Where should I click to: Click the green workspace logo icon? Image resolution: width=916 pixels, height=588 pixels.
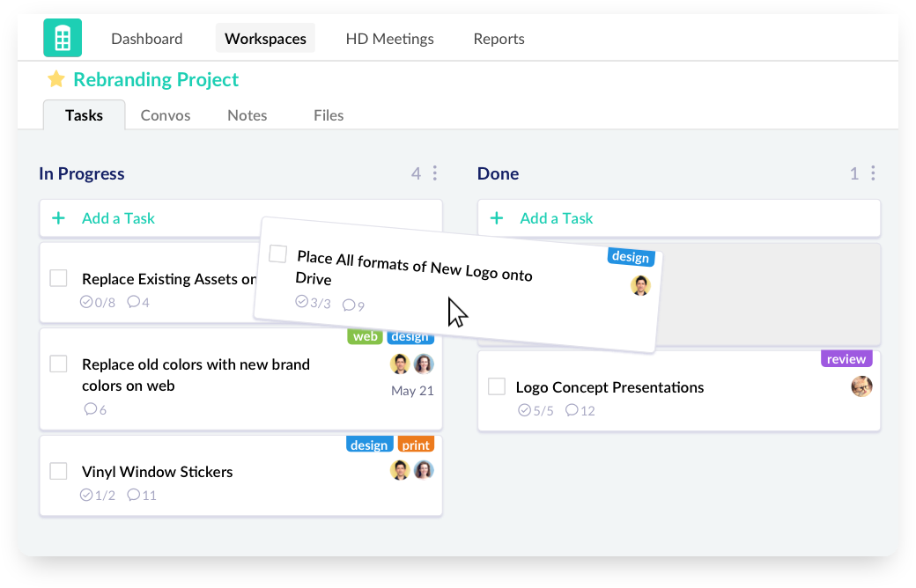tap(62, 38)
